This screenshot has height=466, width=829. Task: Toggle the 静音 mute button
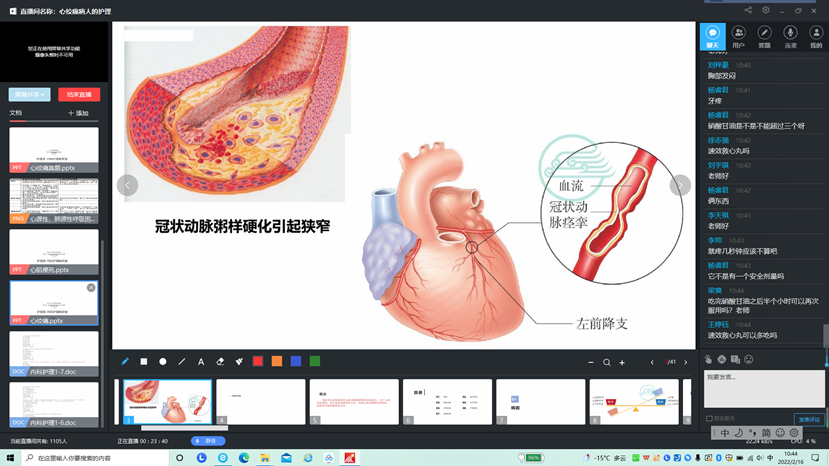coord(209,441)
